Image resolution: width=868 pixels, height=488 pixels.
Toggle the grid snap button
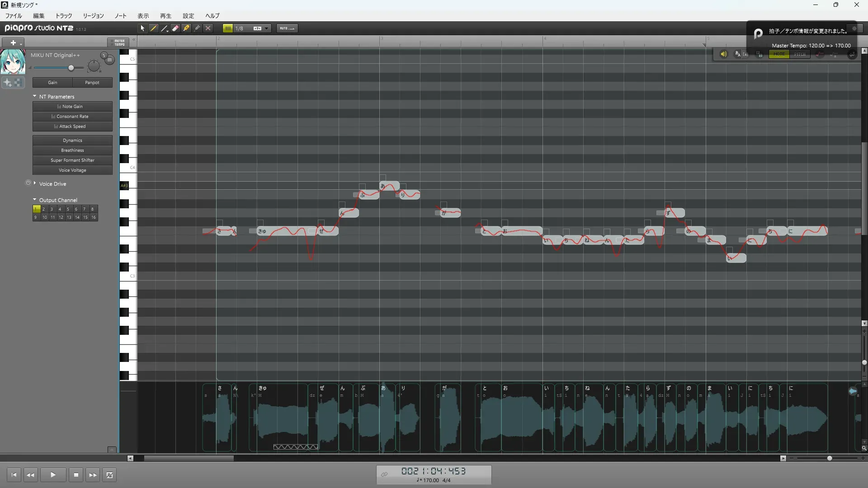(228, 28)
